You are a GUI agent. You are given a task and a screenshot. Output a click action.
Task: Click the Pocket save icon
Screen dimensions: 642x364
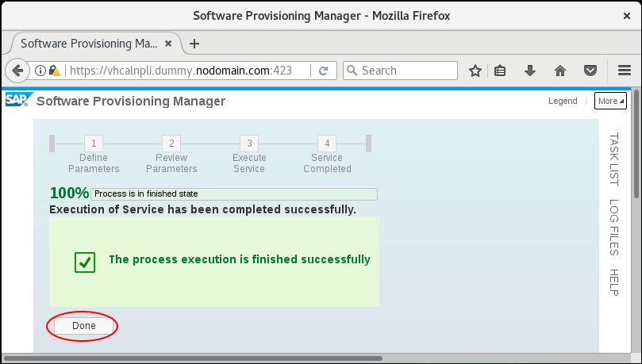click(590, 71)
